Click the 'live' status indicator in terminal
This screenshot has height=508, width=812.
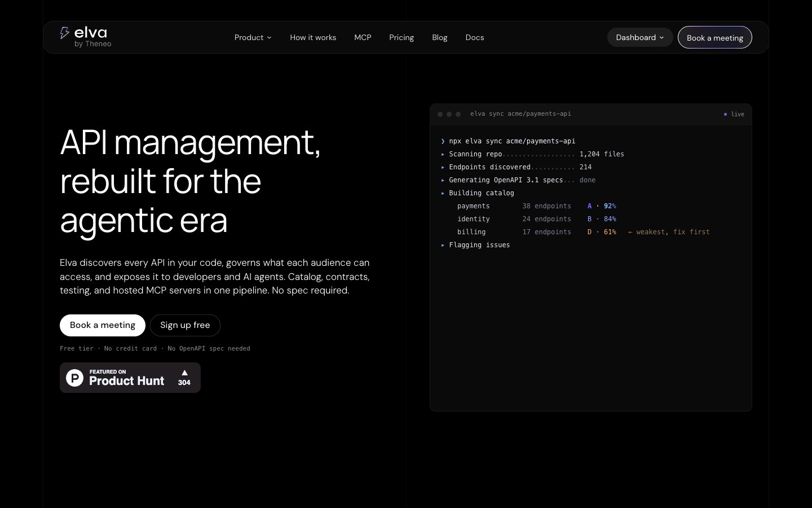pos(734,114)
